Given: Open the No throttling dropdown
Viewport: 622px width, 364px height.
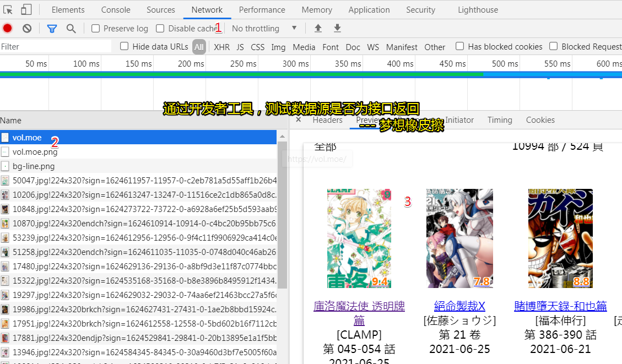Looking at the screenshot, I should [264, 29].
